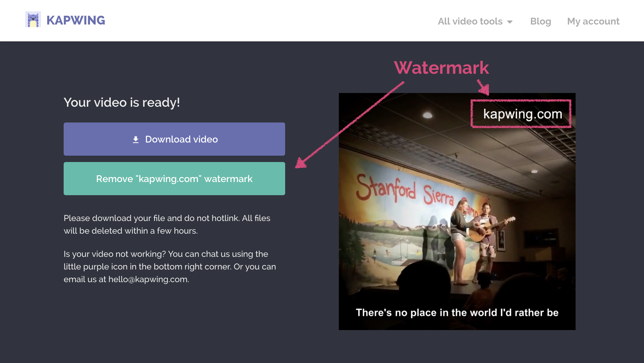644x363 pixels.
Task: Remove the kapwing.com watermark button
Action: point(174,179)
